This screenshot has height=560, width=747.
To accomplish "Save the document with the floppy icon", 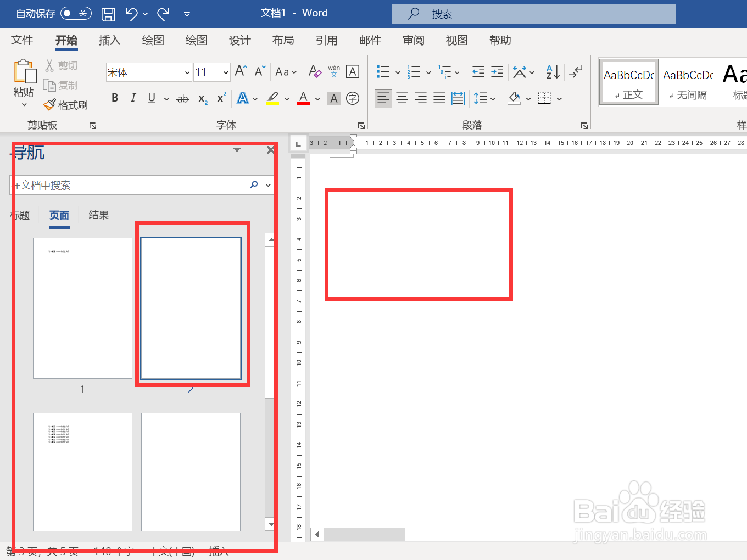I will [x=108, y=14].
